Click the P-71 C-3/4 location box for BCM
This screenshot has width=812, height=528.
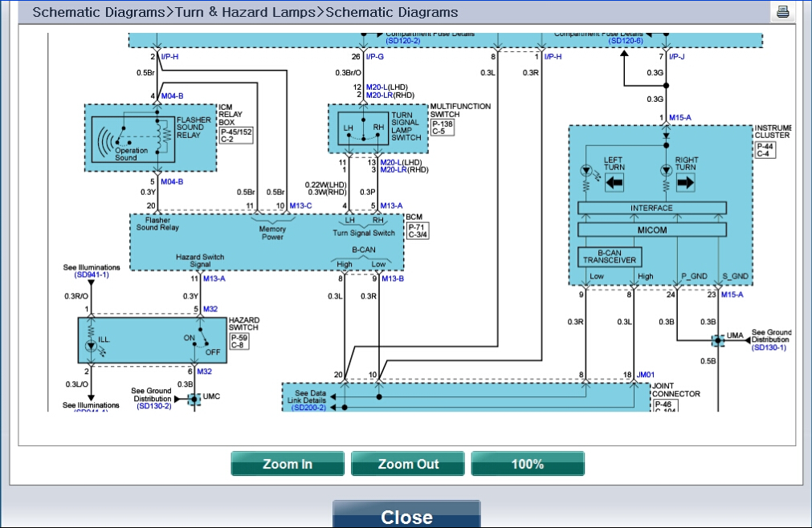(x=418, y=230)
